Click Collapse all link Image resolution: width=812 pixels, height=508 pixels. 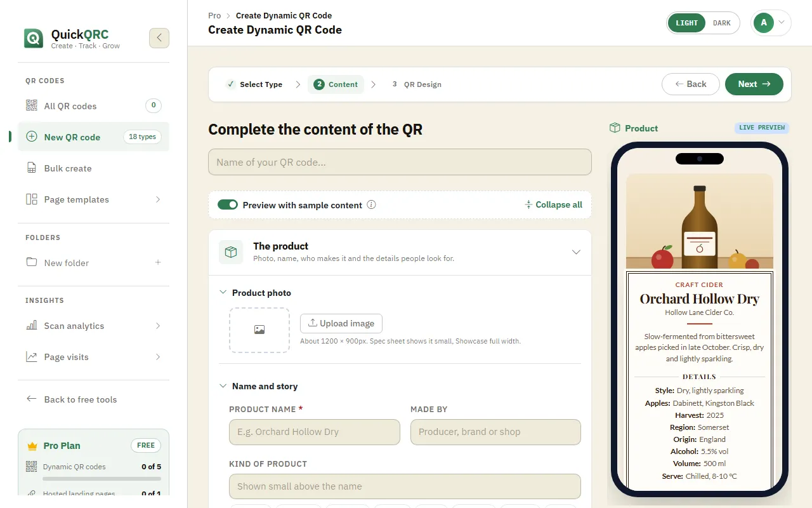[x=553, y=205]
